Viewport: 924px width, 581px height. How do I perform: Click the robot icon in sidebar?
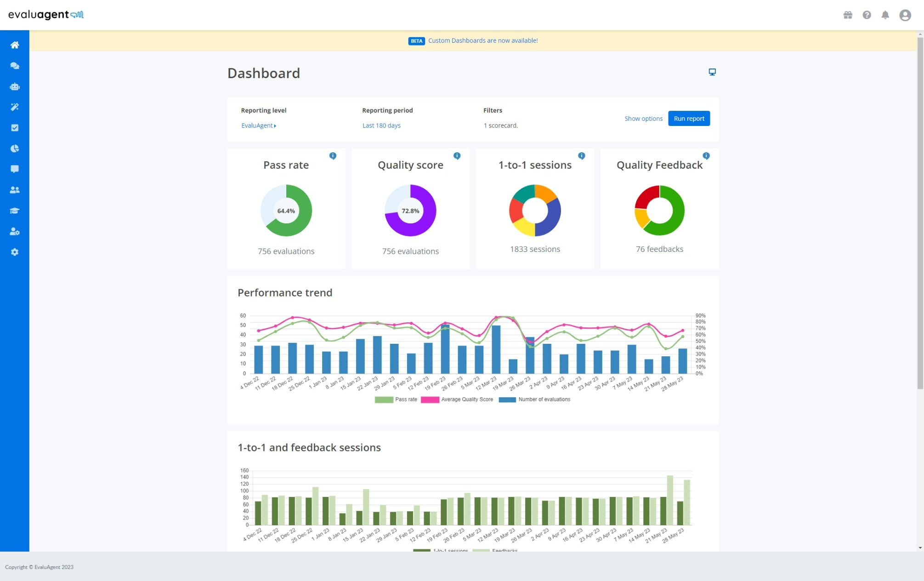pos(15,86)
